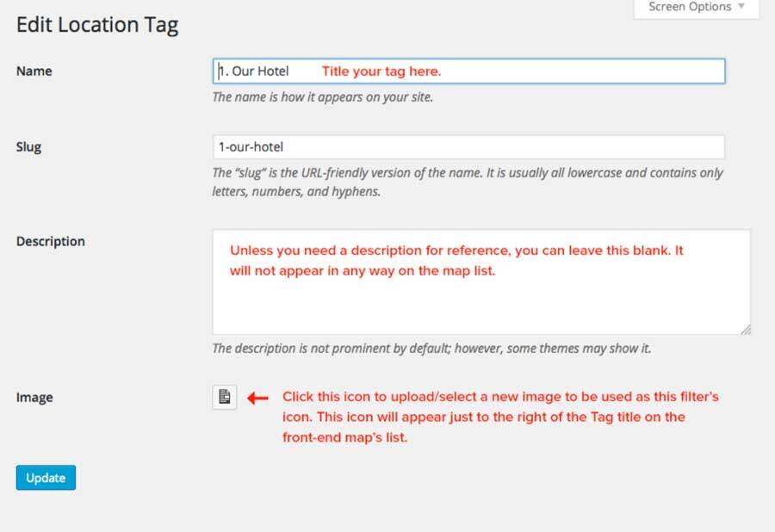The image size is (775, 532).
Task: Click the Description field label
Action: pos(51,241)
